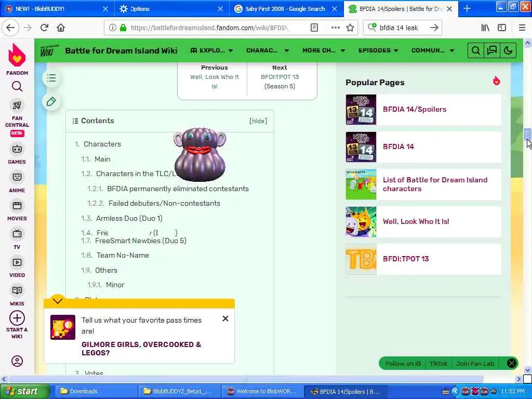
Task: Click the pencil edit page button
Action: click(x=51, y=101)
